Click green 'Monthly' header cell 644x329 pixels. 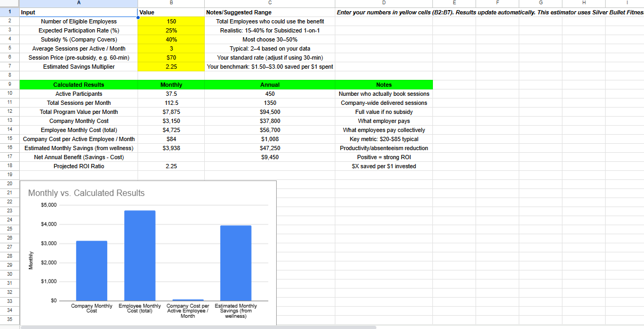point(171,85)
